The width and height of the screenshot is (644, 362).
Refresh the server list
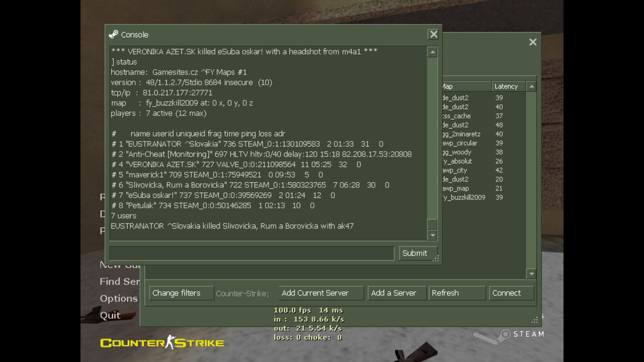coord(457,293)
